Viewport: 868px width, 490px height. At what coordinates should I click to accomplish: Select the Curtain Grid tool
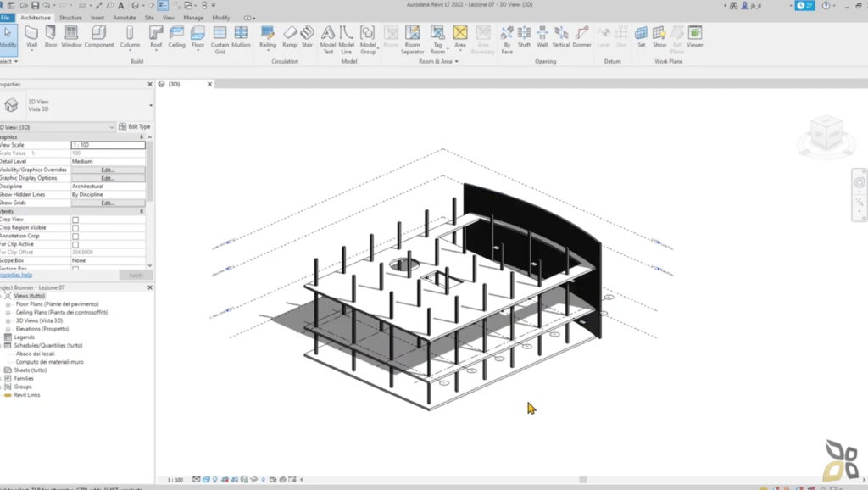tap(220, 40)
